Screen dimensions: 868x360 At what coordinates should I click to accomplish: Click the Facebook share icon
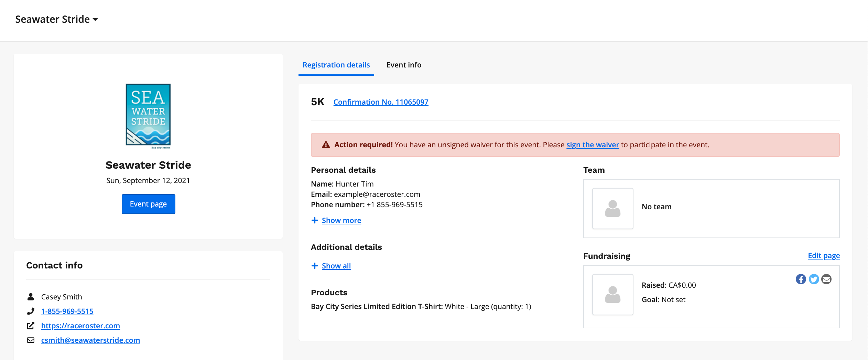pyautogui.click(x=801, y=279)
